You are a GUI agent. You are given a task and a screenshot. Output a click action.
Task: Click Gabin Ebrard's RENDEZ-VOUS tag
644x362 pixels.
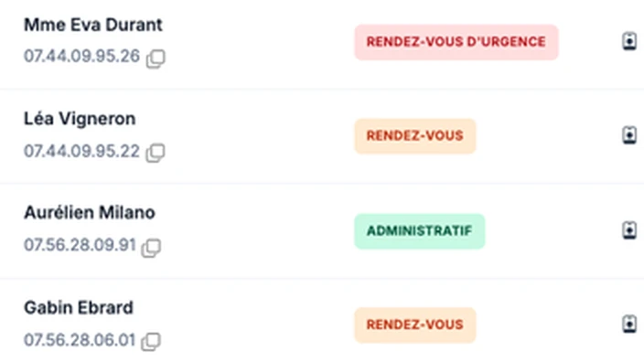(x=415, y=325)
